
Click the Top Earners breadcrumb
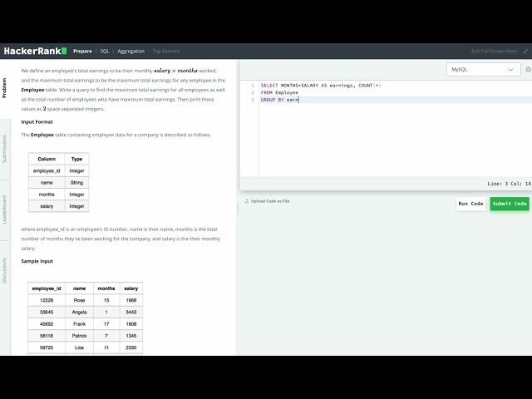click(x=166, y=52)
